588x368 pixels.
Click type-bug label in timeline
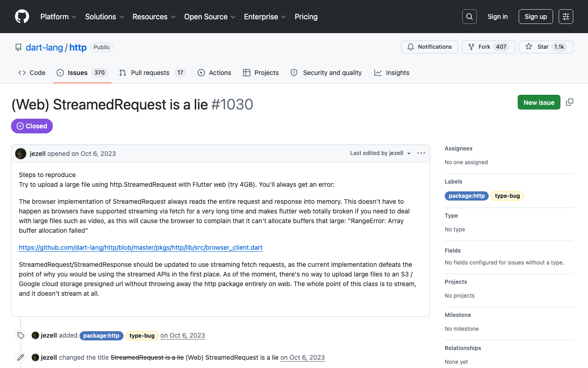click(142, 336)
